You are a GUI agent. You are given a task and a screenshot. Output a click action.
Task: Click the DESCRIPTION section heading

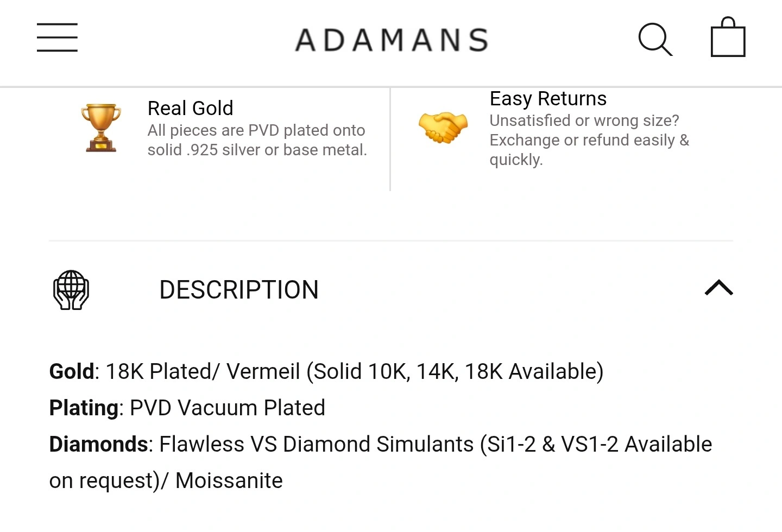239,290
